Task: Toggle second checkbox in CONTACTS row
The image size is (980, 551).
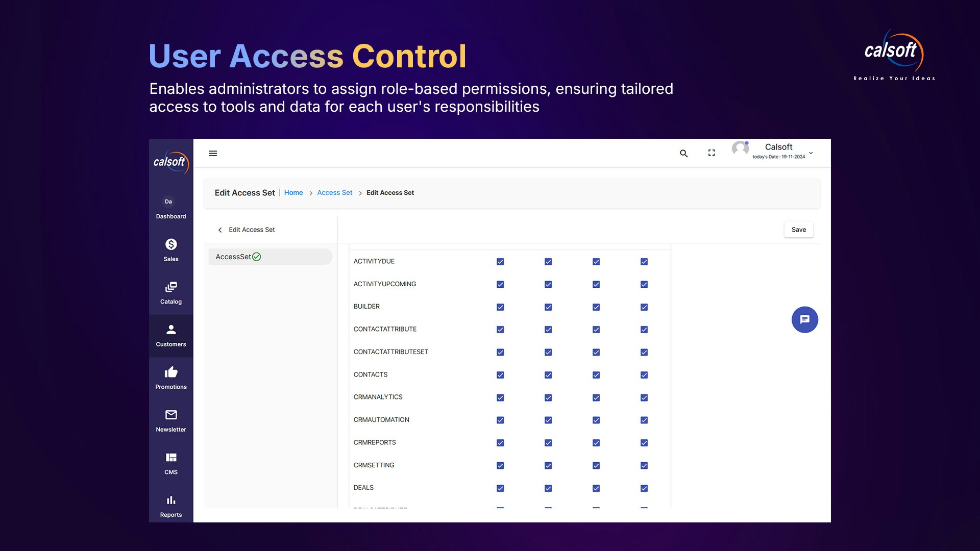Action: coord(548,375)
